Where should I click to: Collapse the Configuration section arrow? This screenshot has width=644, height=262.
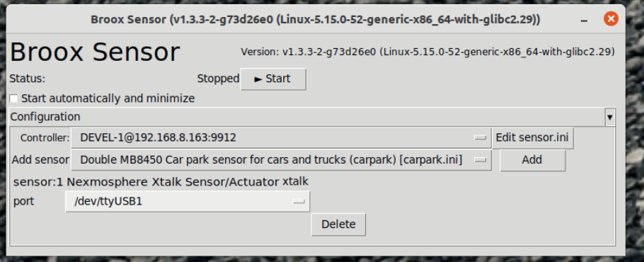pyautogui.click(x=609, y=118)
